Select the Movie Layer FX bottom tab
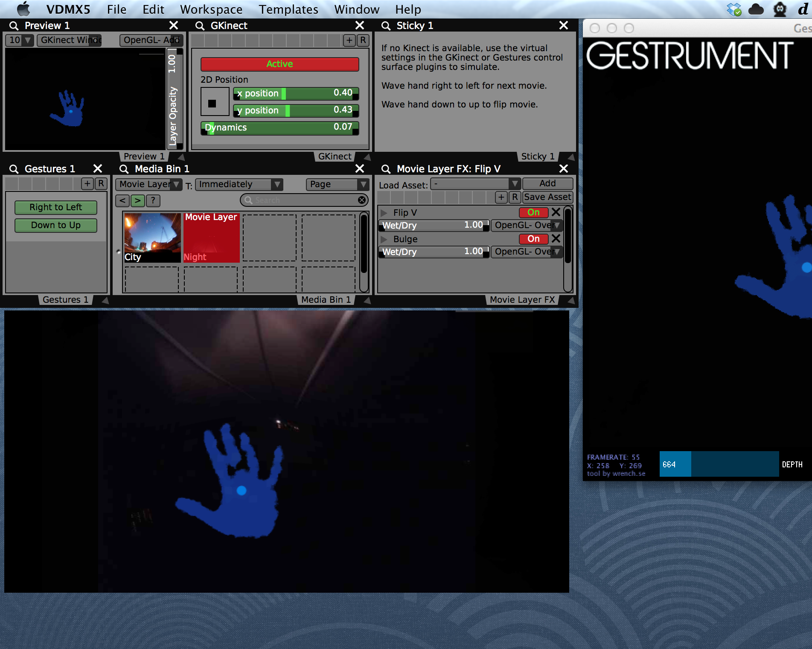This screenshot has height=649, width=812. point(522,300)
